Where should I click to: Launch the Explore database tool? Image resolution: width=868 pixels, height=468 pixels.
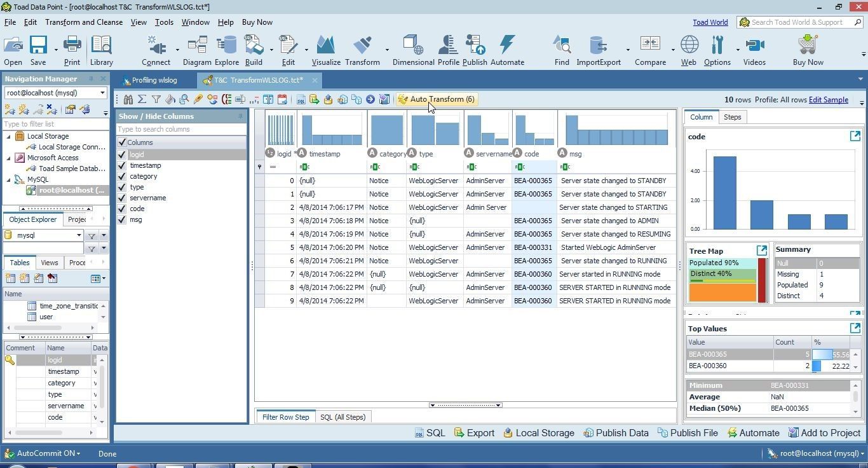tap(226, 50)
